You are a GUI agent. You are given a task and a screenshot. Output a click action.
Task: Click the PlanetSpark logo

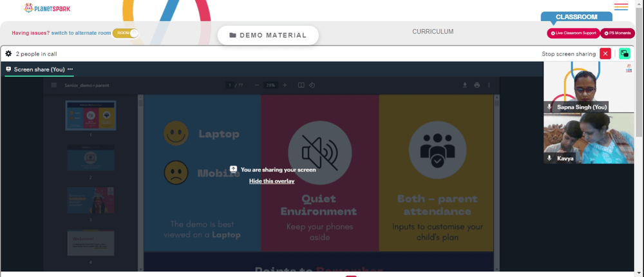click(47, 8)
